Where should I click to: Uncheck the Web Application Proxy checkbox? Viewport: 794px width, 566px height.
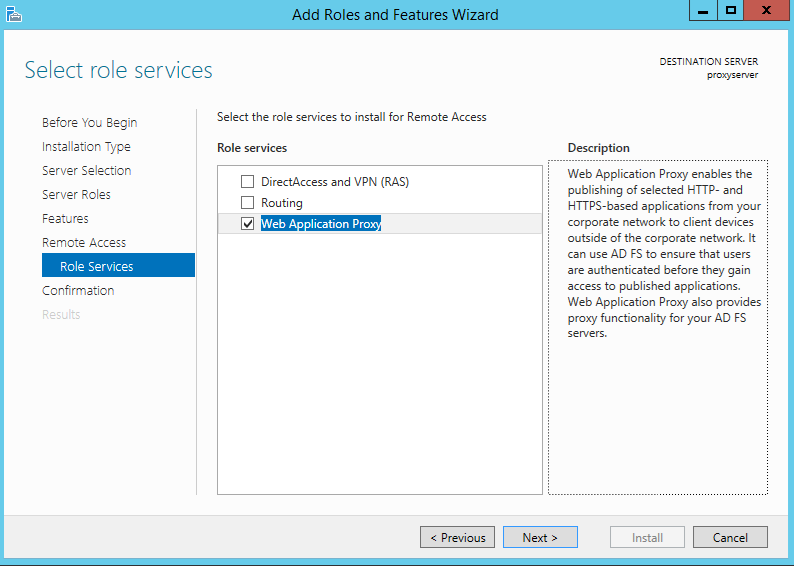point(247,224)
